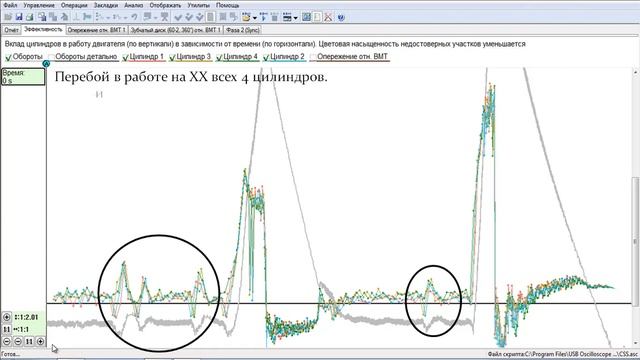Click the 1:1 reset button in bottom row

click(29, 341)
